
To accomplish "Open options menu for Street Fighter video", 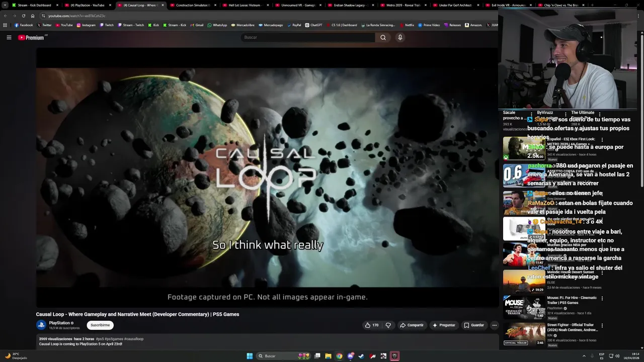I will pos(602,325).
